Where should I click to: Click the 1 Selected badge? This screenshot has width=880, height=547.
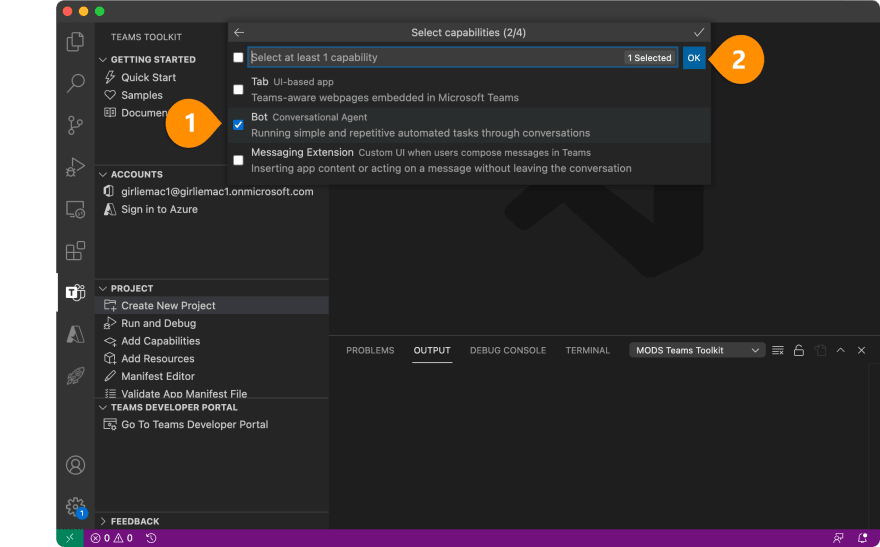649,58
